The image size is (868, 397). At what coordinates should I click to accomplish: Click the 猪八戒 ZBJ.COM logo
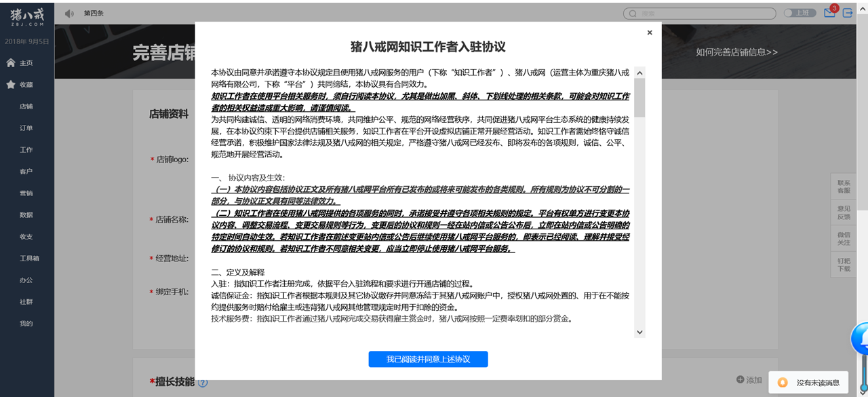coord(27,16)
